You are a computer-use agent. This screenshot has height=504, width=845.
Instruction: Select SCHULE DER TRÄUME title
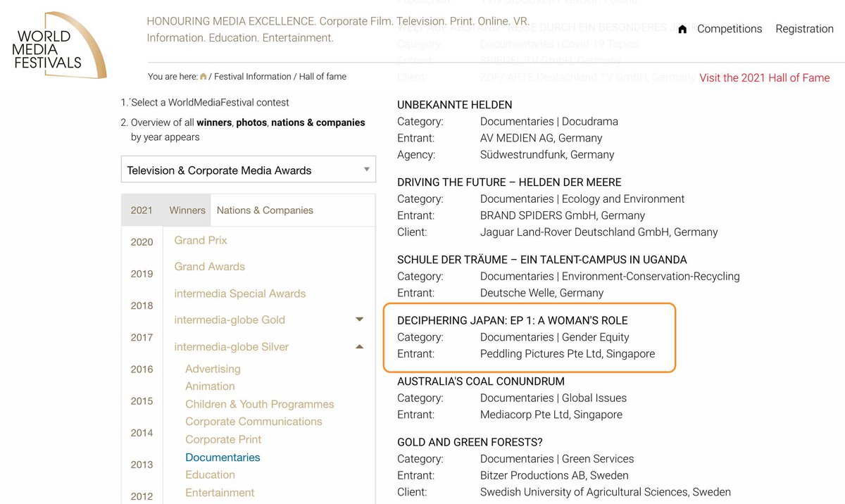[542, 260]
